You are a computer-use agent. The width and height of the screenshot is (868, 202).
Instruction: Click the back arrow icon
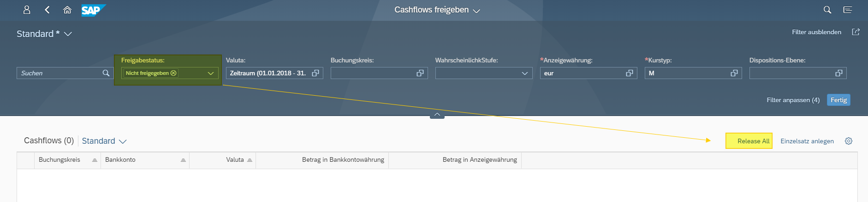(x=47, y=10)
